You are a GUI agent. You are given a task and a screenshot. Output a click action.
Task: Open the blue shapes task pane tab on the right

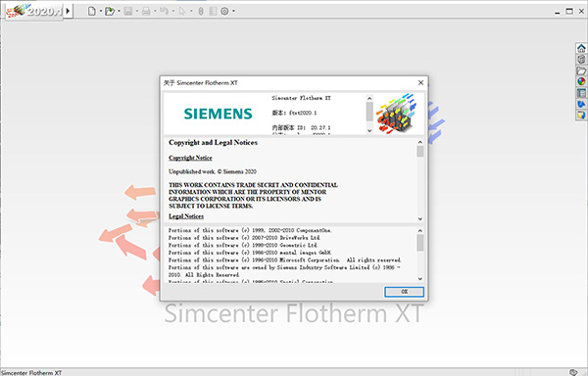(581, 104)
